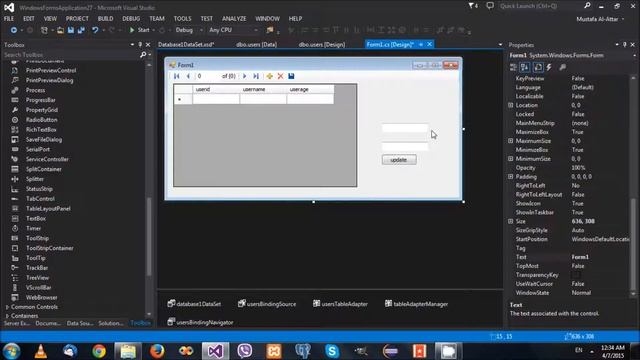The width and height of the screenshot is (640, 360).
Task: Click the lower text box above update
Action: point(405,146)
